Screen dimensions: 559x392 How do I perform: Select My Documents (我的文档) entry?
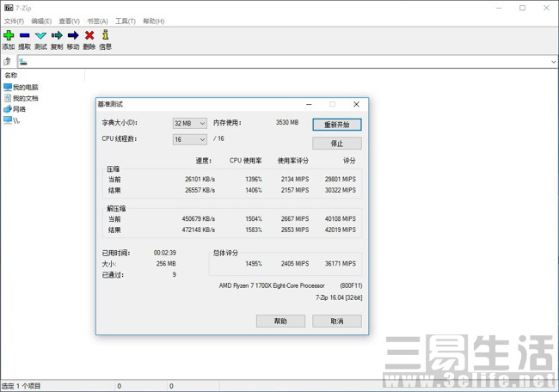[21, 98]
